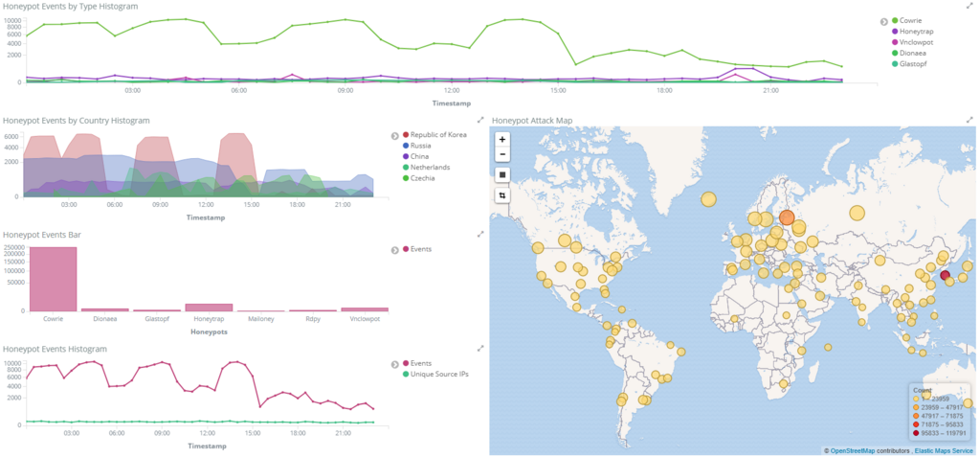Toggle Events legend entry of the bar chart
The image size is (980, 457).
click(x=417, y=249)
